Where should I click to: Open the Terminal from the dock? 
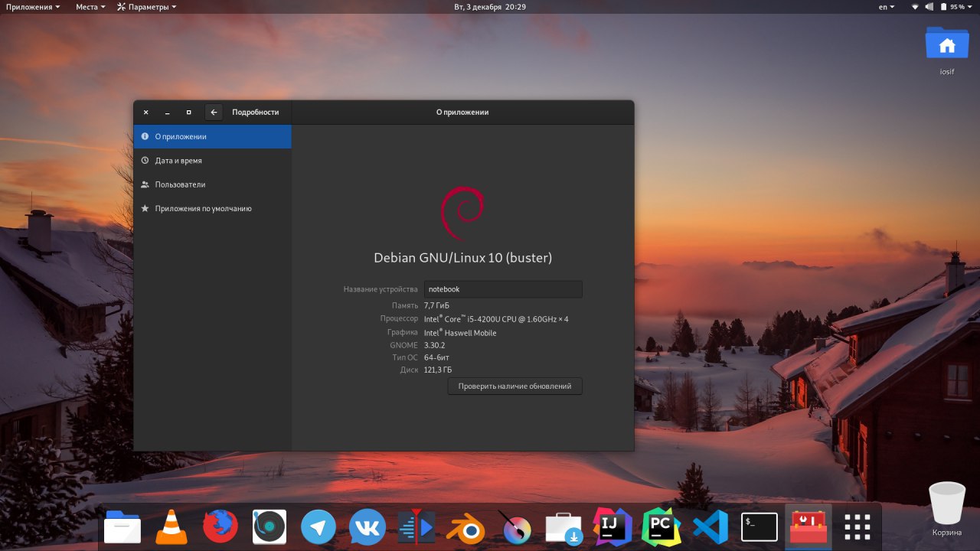[x=759, y=527]
